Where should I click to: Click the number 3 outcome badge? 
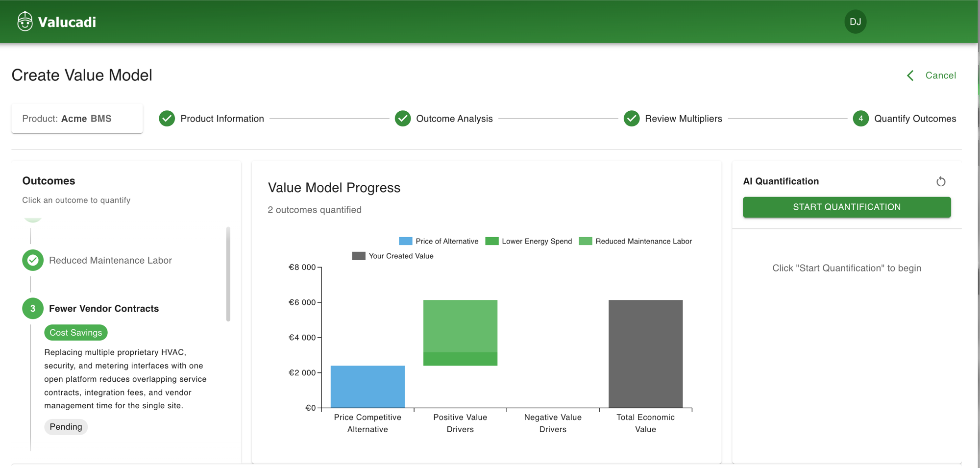33,309
